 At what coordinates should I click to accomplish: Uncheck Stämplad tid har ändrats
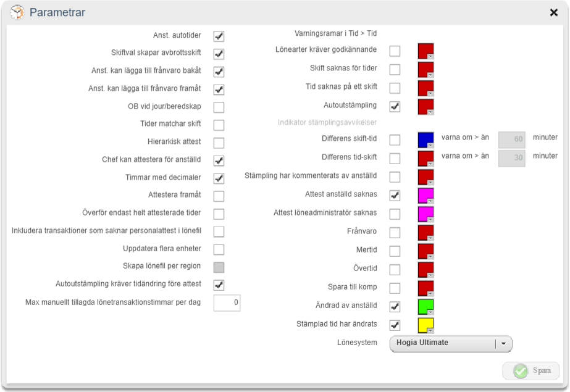click(x=395, y=325)
